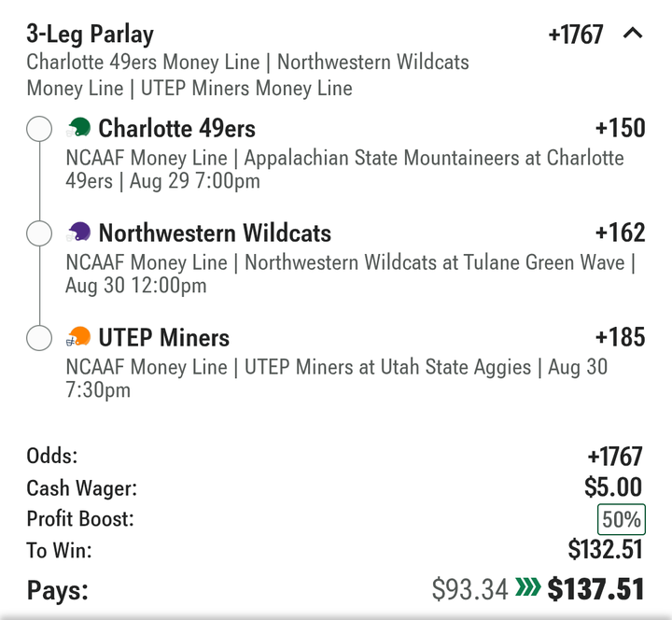Click the purple Northwestern Wildcats helmet icon
The image size is (672, 620).
[x=78, y=232]
